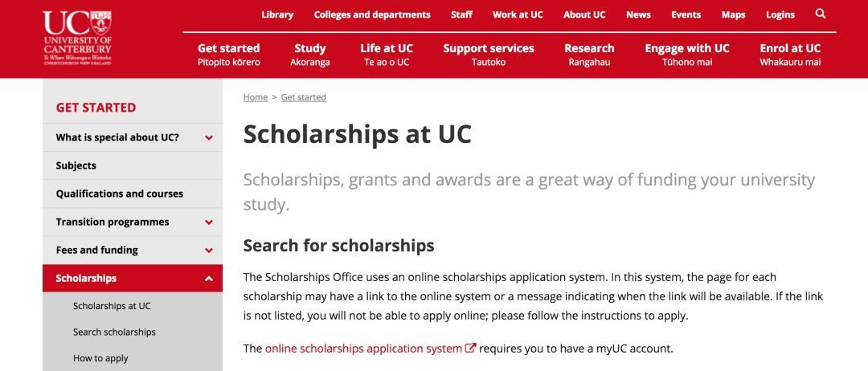
Task: Expand Transition programmes submenu chevron
Action: coord(209,222)
